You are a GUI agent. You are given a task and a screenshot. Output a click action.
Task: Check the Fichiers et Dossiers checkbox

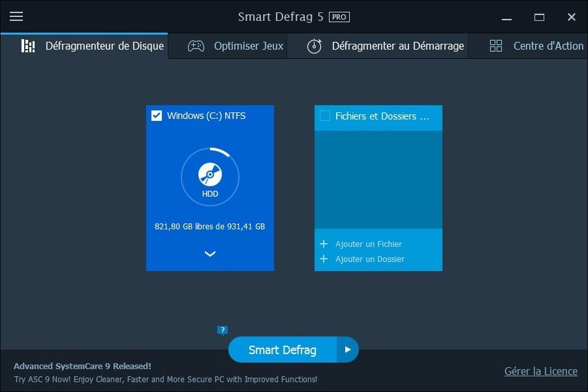(x=325, y=116)
